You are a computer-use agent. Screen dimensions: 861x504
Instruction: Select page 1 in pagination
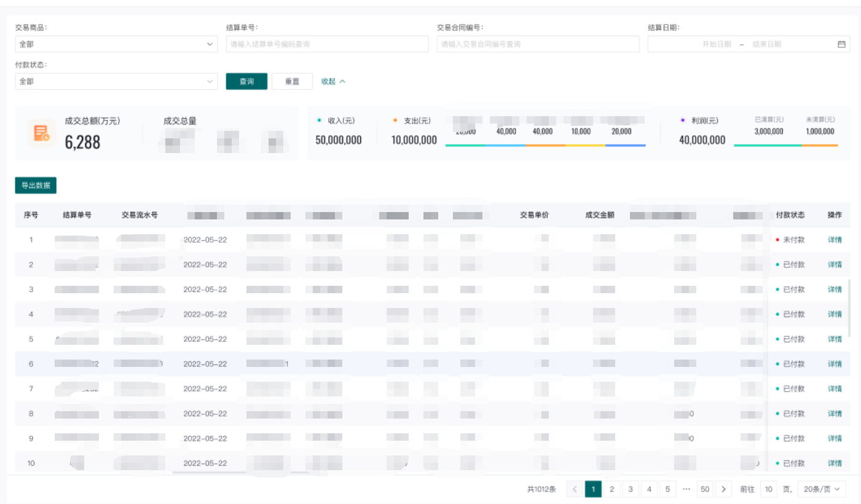click(594, 489)
